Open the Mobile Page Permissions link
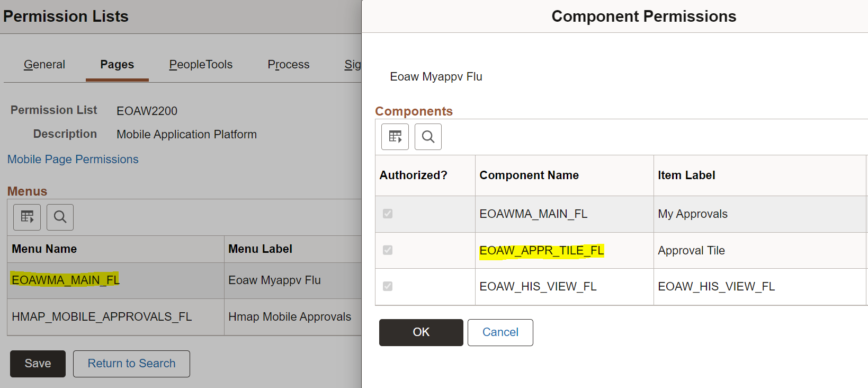The height and width of the screenshot is (388, 868). pyautogui.click(x=73, y=160)
